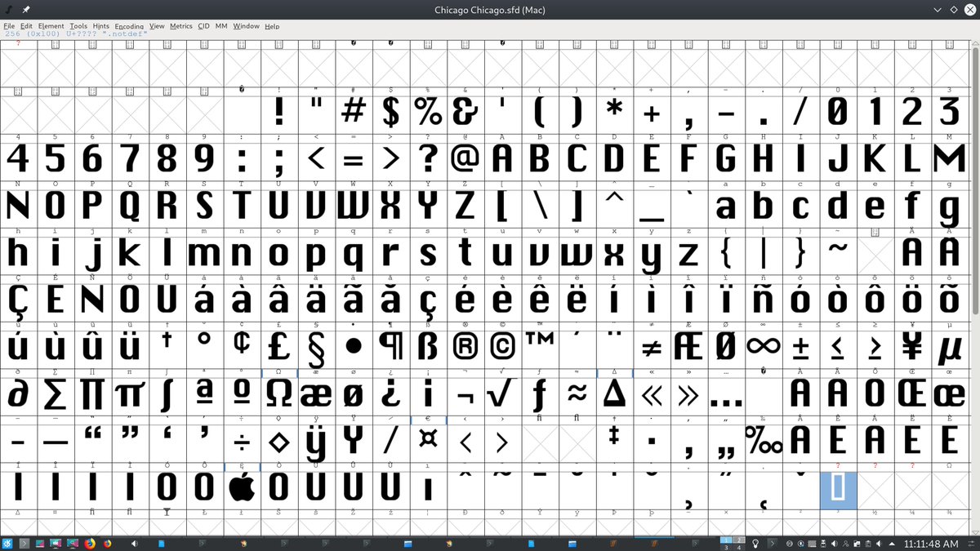
Task: Open the Edit menu
Action: (27, 26)
